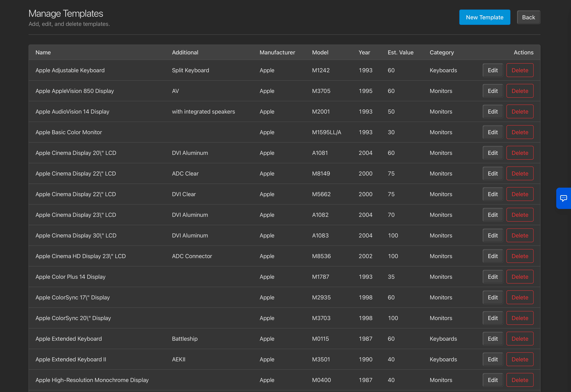Click the New Template button

[484, 17]
